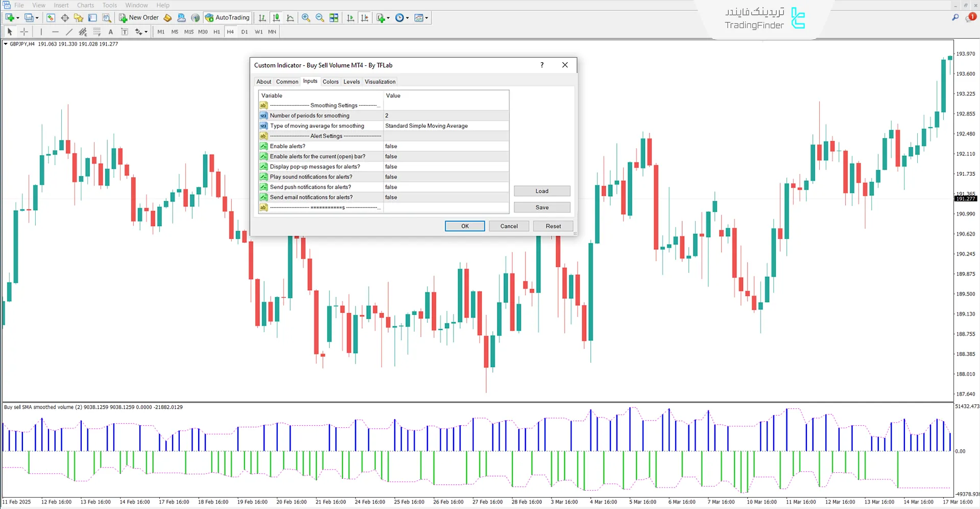Viewport: 980px width, 509px height.
Task: Switch to the Colors tab
Action: pyautogui.click(x=330, y=82)
